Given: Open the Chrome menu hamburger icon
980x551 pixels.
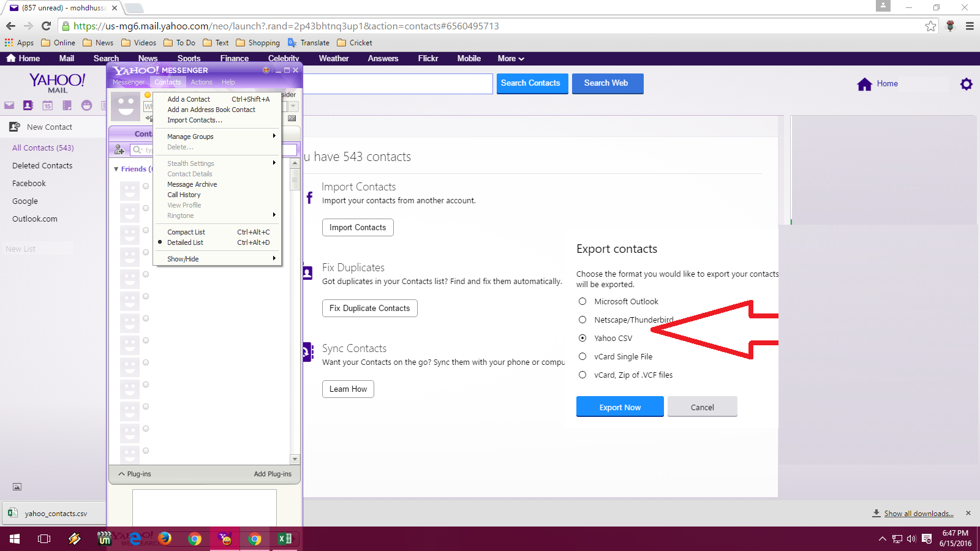Looking at the screenshot, I should pyautogui.click(x=970, y=26).
